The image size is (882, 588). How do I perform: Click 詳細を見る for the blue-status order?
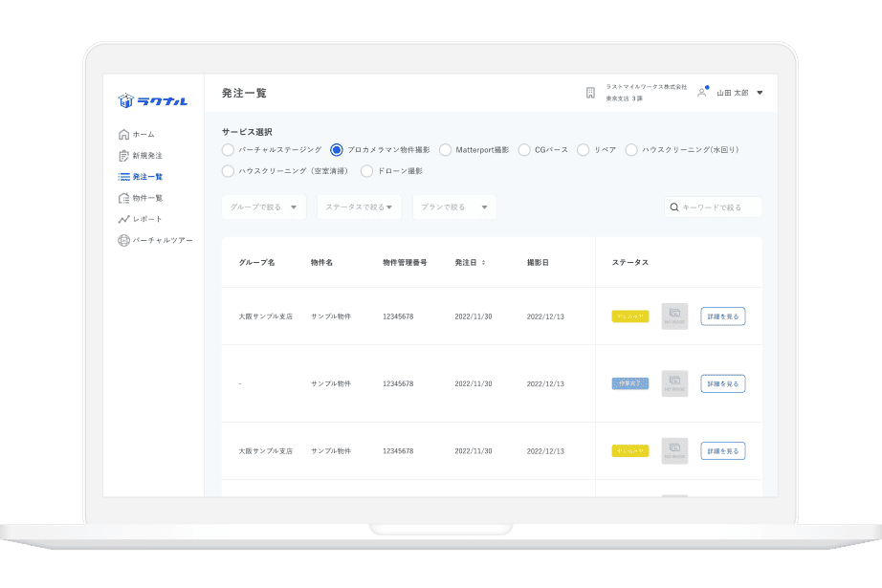pyautogui.click(x=722, y=383)
